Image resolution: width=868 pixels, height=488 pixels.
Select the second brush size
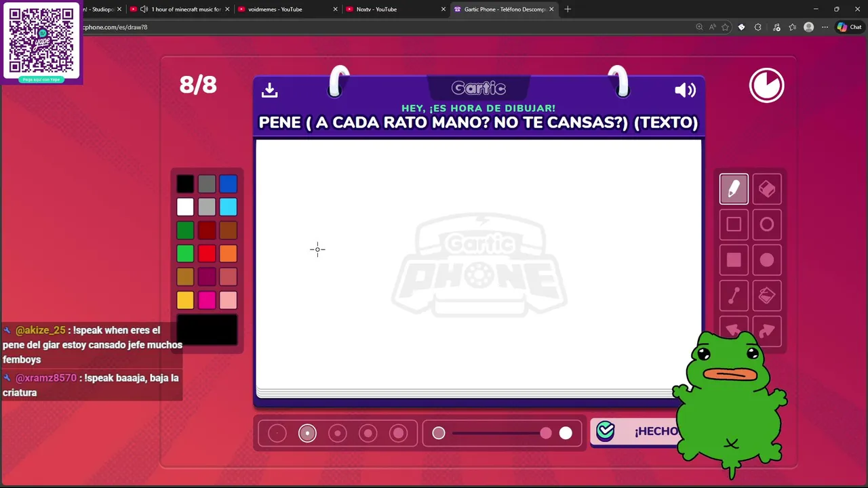307,433
